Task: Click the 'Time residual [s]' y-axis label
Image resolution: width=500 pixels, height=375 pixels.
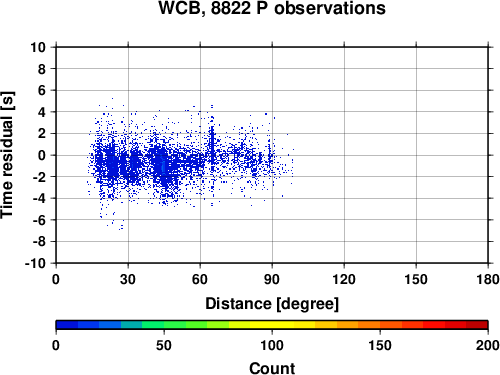Action: tap(7, 155)
